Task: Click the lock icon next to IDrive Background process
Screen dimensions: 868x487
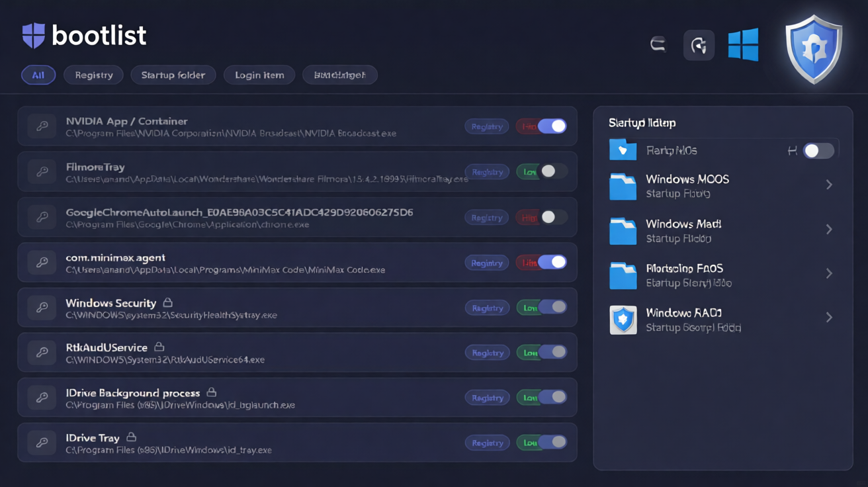Action: click(x=211, y=392)
